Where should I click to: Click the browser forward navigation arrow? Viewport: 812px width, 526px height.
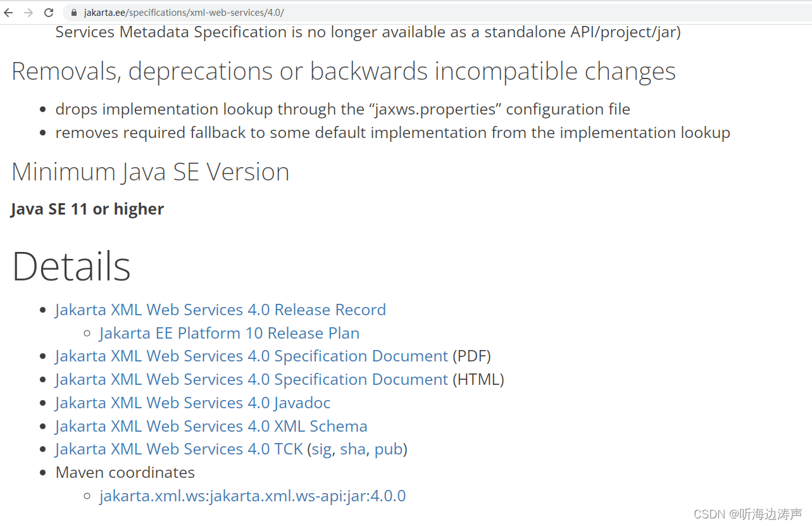[x=28, y=12]
